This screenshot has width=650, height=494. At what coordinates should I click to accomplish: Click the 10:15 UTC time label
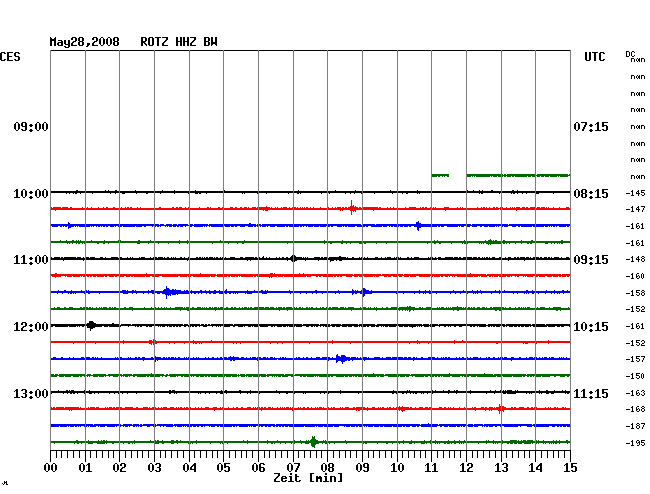click(591, 327)
